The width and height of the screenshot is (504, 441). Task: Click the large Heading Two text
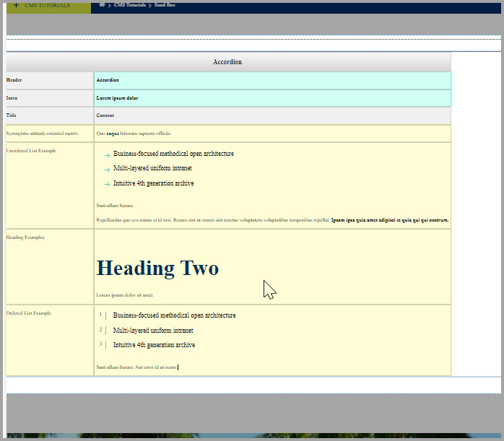pyautogui.click(x=158, y=268)
